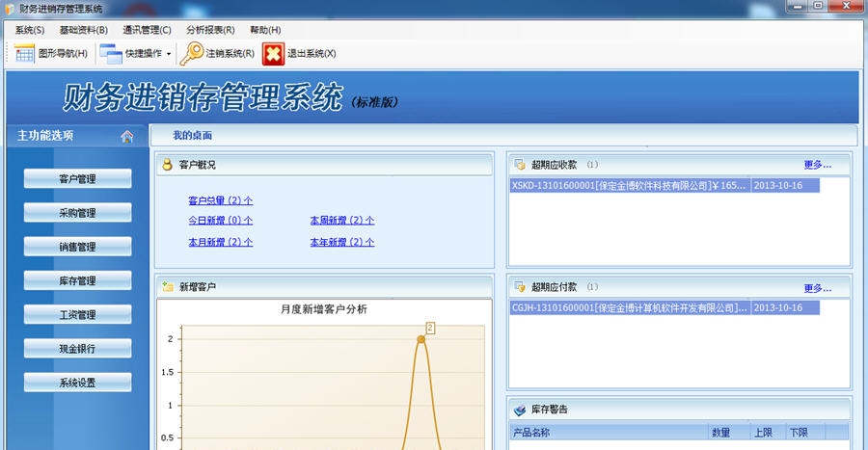This screenshot has width=868, height=450.
Task: Click 更多... in 超期应付款 panel
Action: [x=818, y=288]
